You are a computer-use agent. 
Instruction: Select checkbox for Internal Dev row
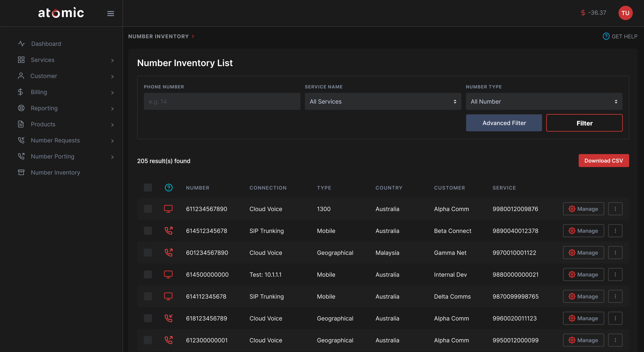click(148, 274)
